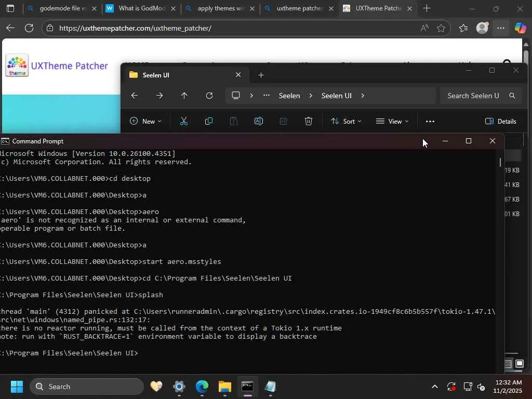
Task: Click Share in Explorer toolbar
Action: pos(284,121)
